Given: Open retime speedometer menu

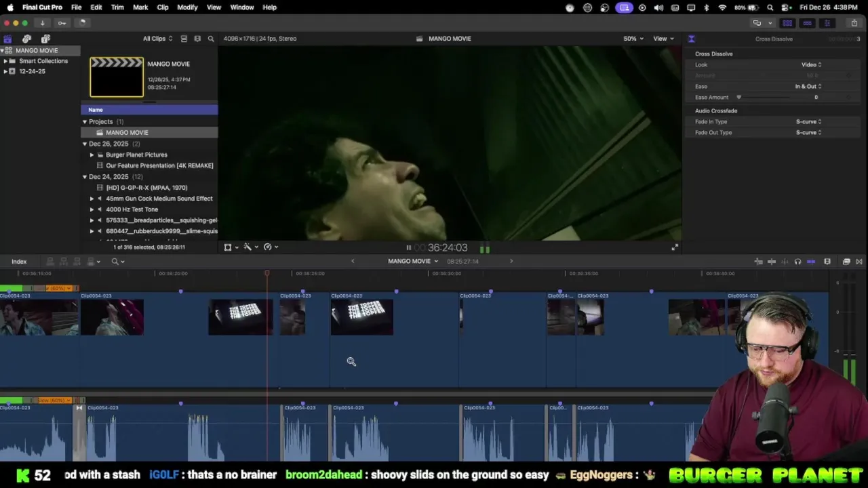Looking at the screenshot, I should click(x=270, y=247).
